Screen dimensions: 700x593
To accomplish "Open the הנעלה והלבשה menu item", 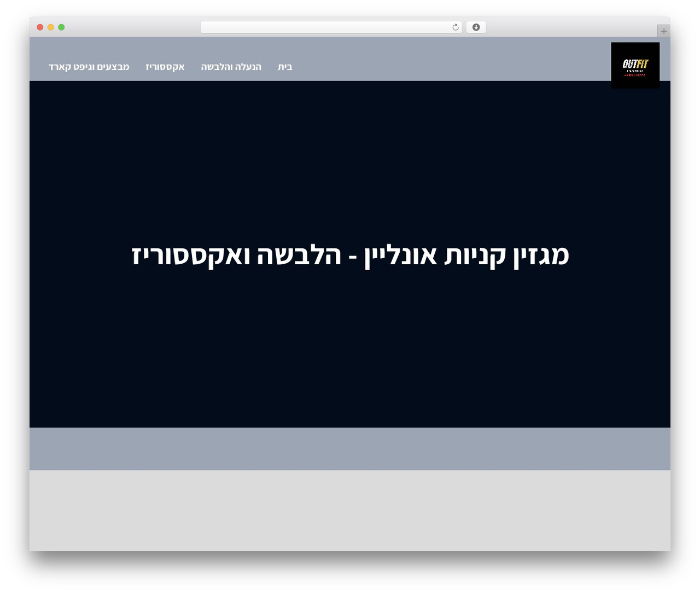I will point(231,67).
